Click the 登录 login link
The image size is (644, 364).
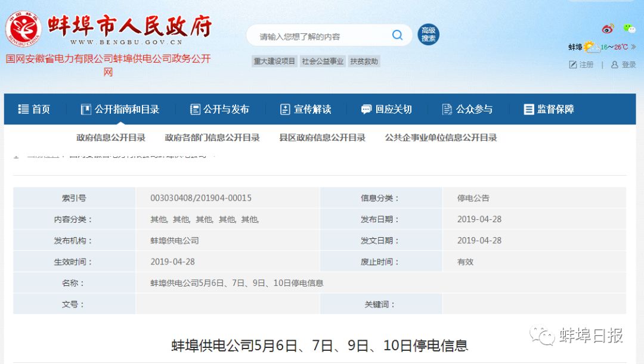coord(624,65)
